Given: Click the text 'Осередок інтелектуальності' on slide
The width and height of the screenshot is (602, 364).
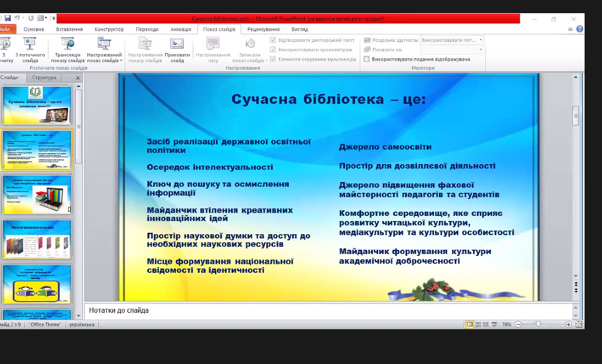Looking at the screenshot, I should tap(210, 167).
